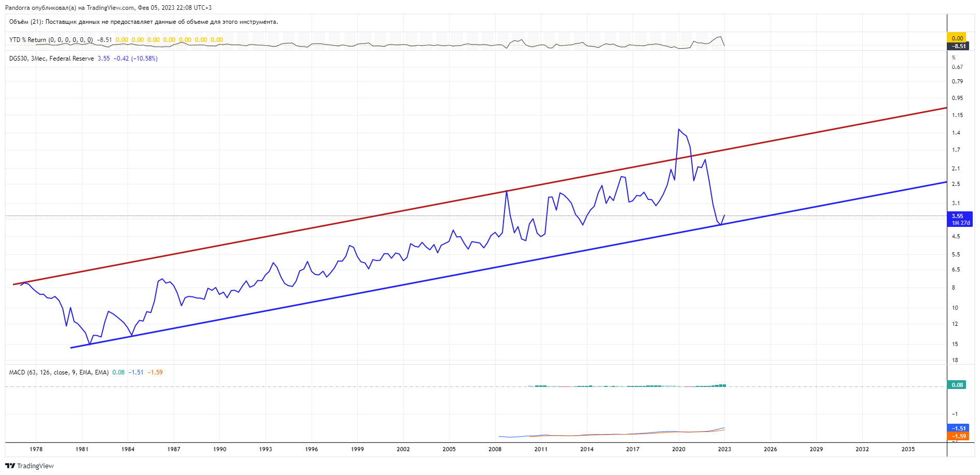Click the 2.5 price scale label
This screenshot has width=980, height=475.
pyautogui.click(x=956, y=184)
